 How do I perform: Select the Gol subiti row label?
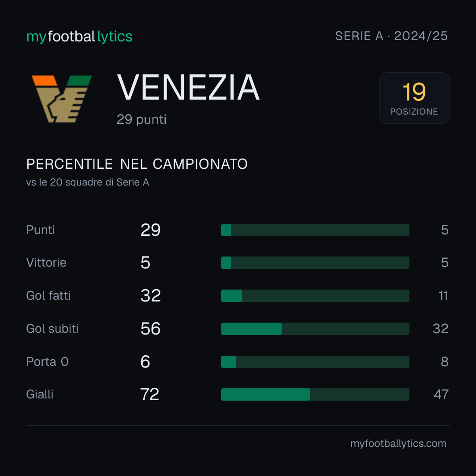52,329
